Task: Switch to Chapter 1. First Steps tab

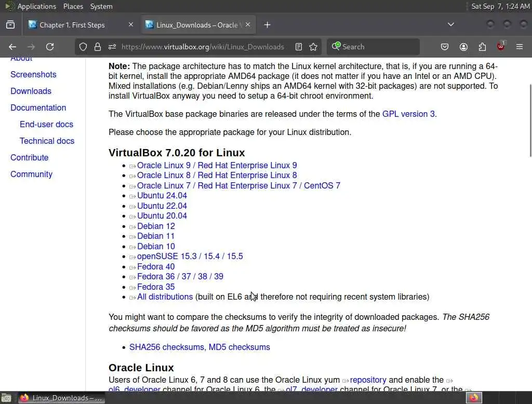Action: click(82, 25)
